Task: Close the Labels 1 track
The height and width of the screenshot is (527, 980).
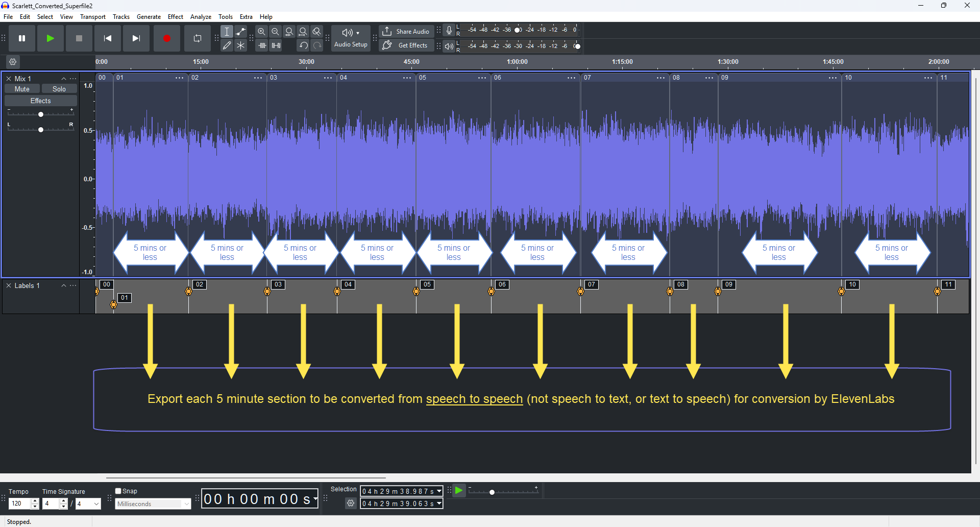Action: coord(9,285)
